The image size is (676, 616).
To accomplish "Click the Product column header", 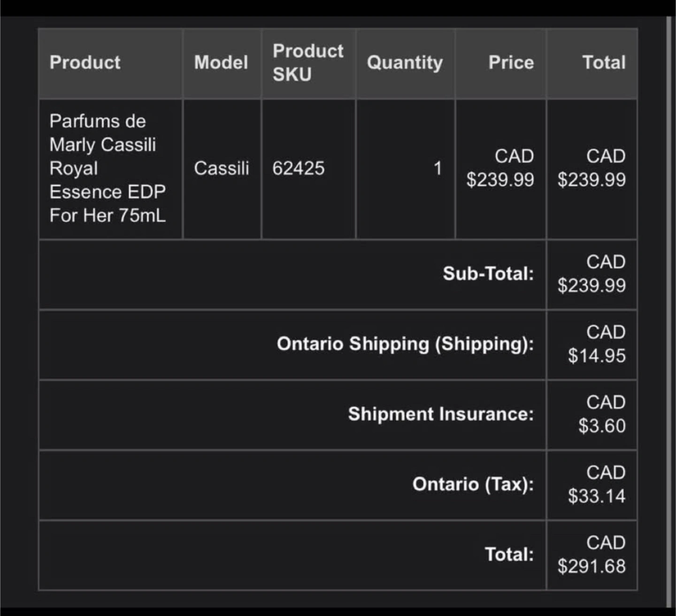I will pyautogui.click(x=85, y=62).
